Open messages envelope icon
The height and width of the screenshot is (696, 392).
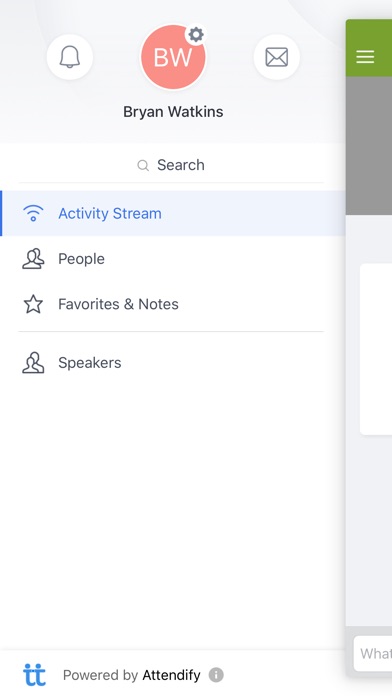tap(277, 57)
